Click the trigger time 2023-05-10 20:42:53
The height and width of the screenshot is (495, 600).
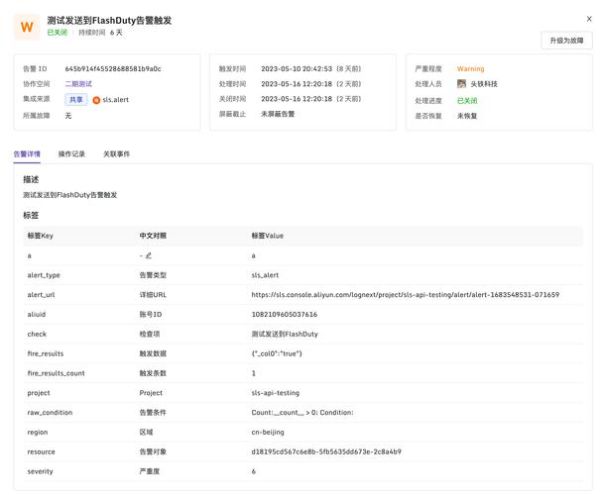[297, 69]
